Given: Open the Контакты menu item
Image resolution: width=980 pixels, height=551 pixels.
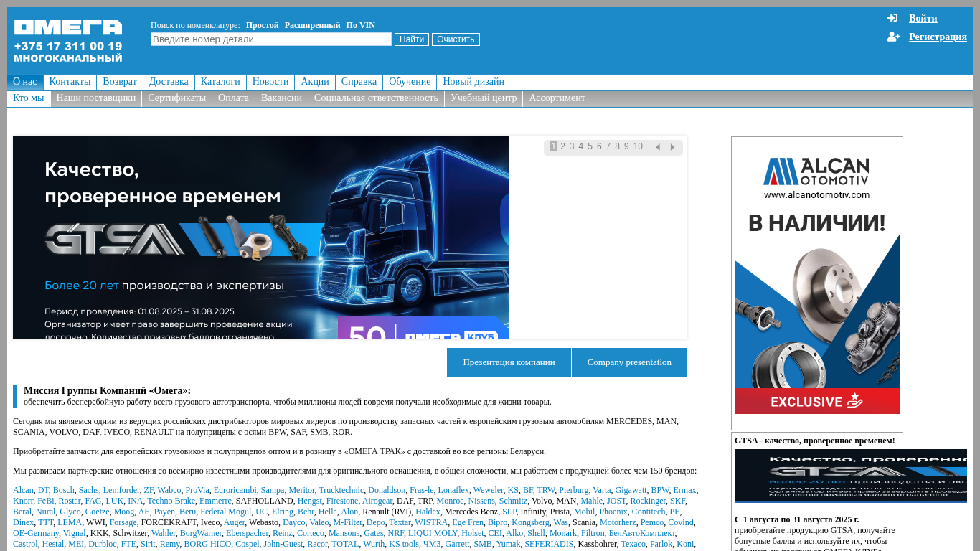Looking at the screenshot, I should point(70,82).
